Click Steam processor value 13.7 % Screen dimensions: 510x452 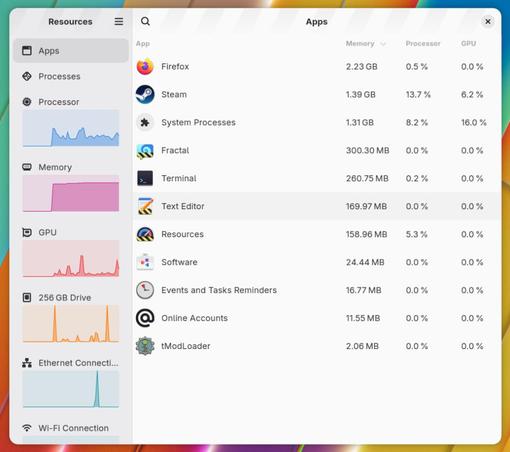418,95
